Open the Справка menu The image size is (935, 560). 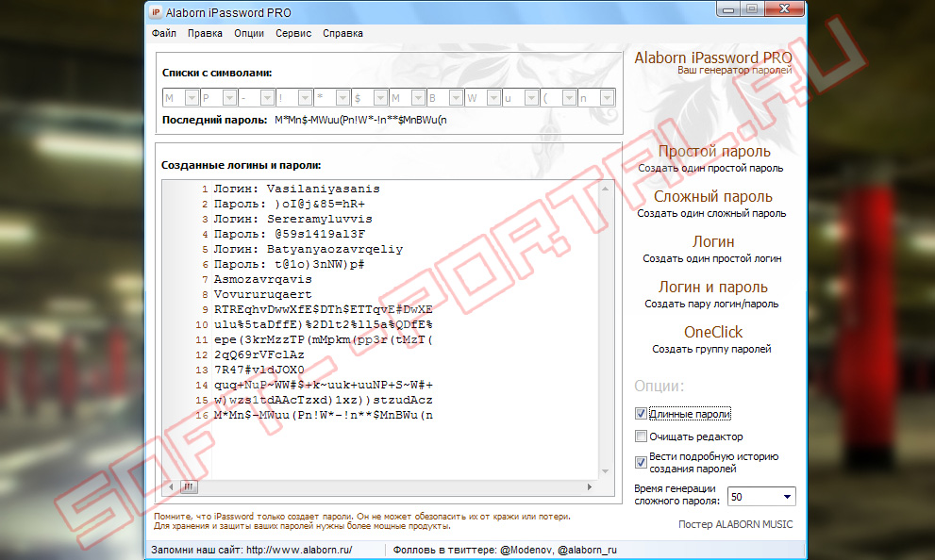(342, 33)
